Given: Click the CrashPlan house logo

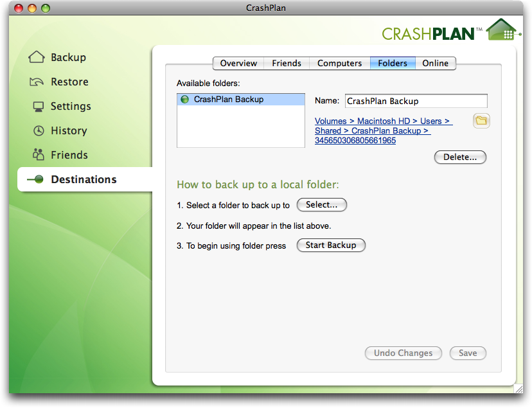Looking at the screenshot, I should [x=502, y=30].
